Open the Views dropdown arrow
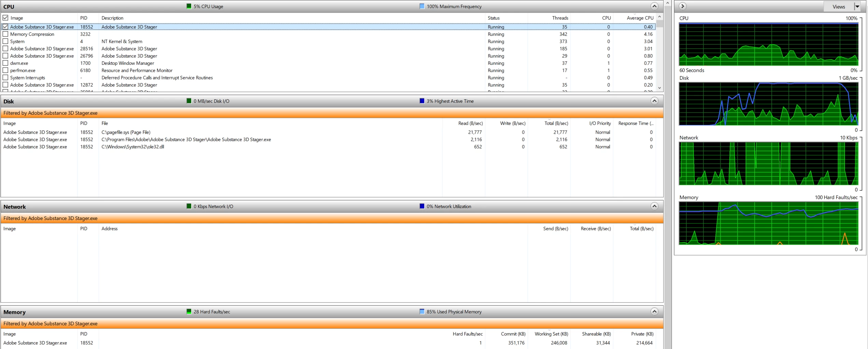This screenshot has width=868, height=349. [x=857, y=6]
